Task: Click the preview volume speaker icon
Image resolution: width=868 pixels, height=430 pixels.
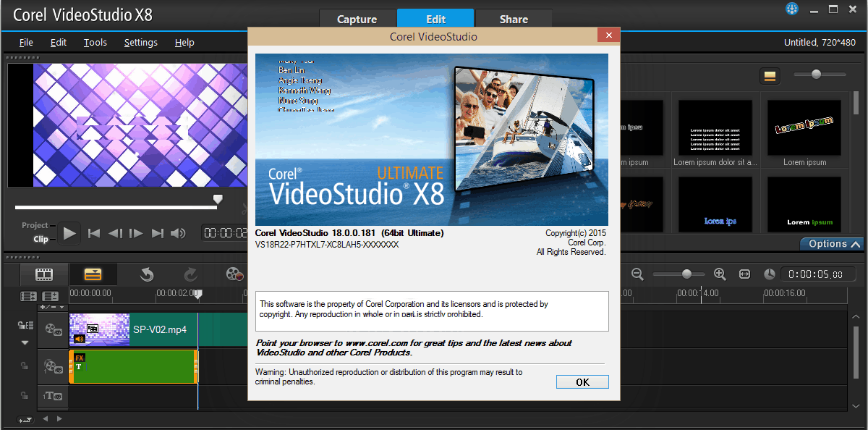Action: (178, 233)
